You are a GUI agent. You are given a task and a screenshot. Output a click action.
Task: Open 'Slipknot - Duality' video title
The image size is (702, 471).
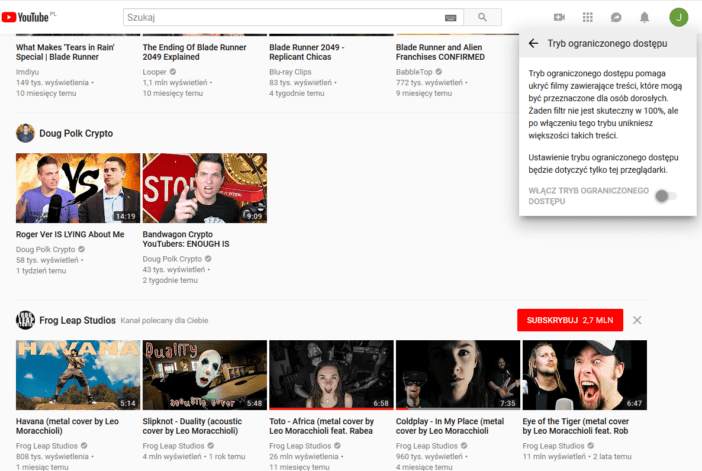pos(192,426)
